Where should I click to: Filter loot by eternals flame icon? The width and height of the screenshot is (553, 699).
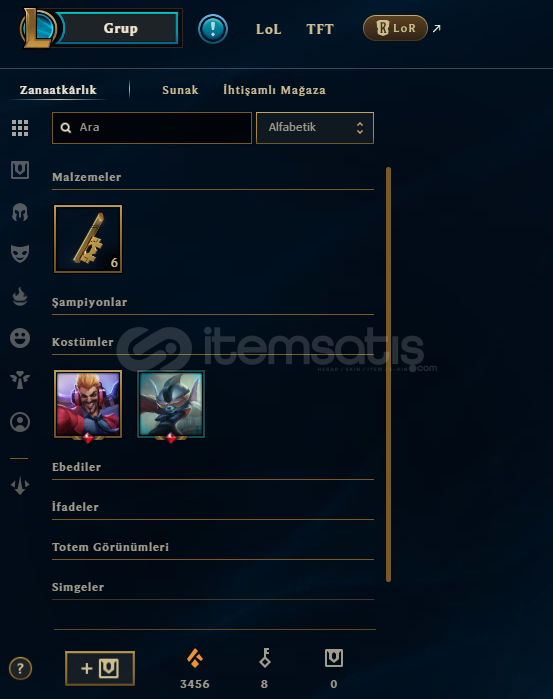(x=20, y=296)
